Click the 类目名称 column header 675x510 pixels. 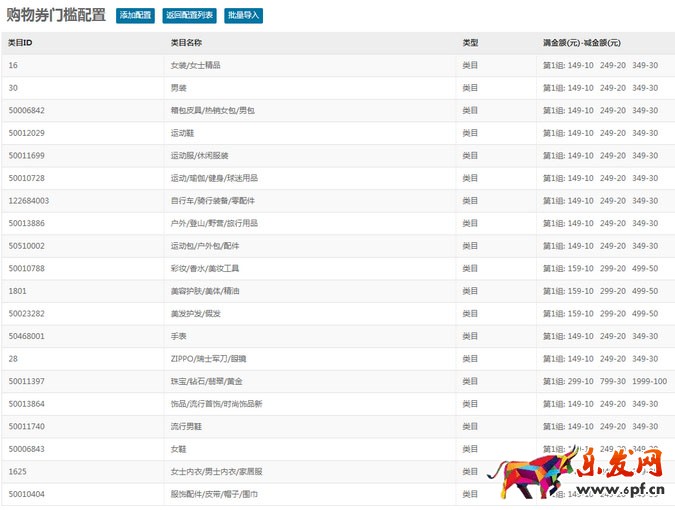coord(186,43)
